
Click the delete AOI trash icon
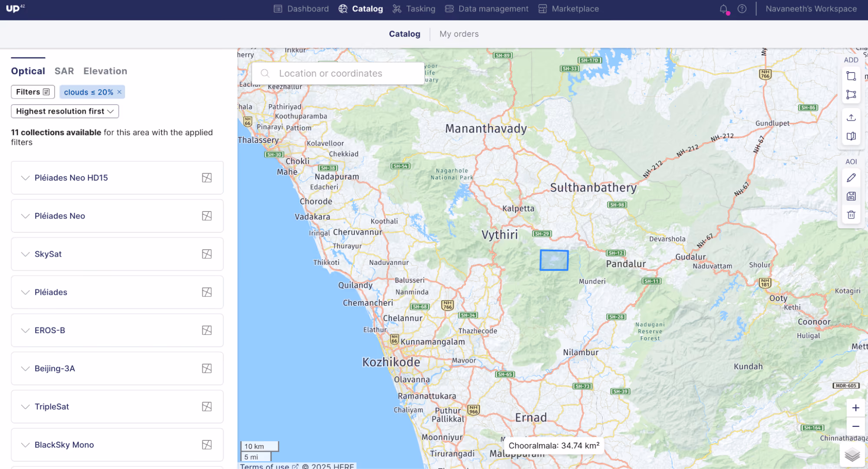851,215
